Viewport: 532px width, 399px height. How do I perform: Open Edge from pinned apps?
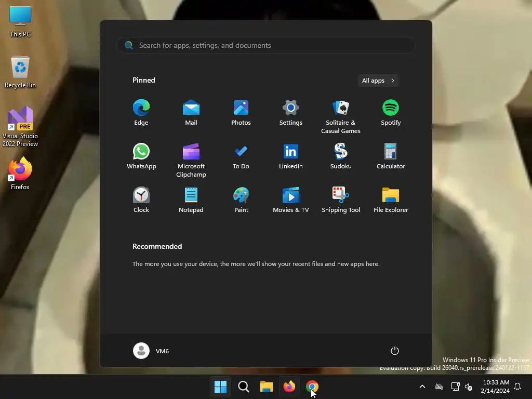(x=141, y=113)
